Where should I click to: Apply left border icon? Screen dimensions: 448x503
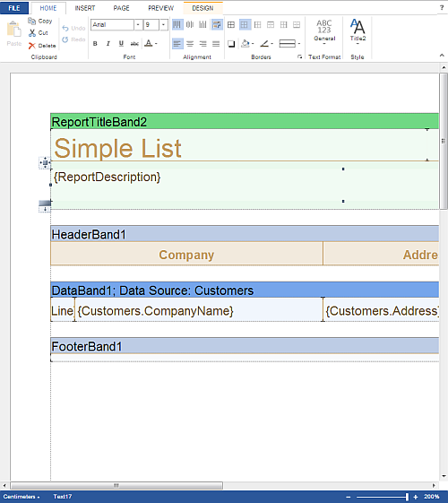[258, 24]
